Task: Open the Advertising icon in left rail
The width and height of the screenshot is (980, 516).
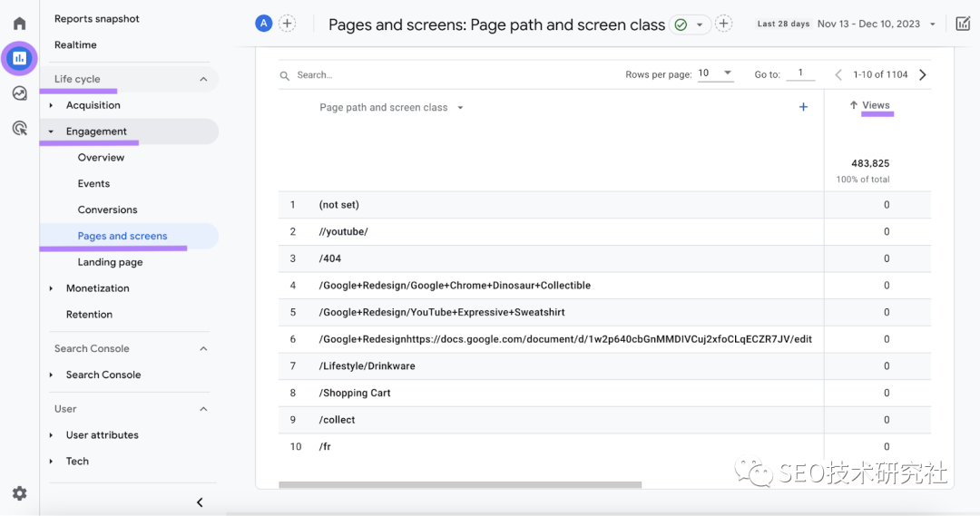Action: [19, 128]
